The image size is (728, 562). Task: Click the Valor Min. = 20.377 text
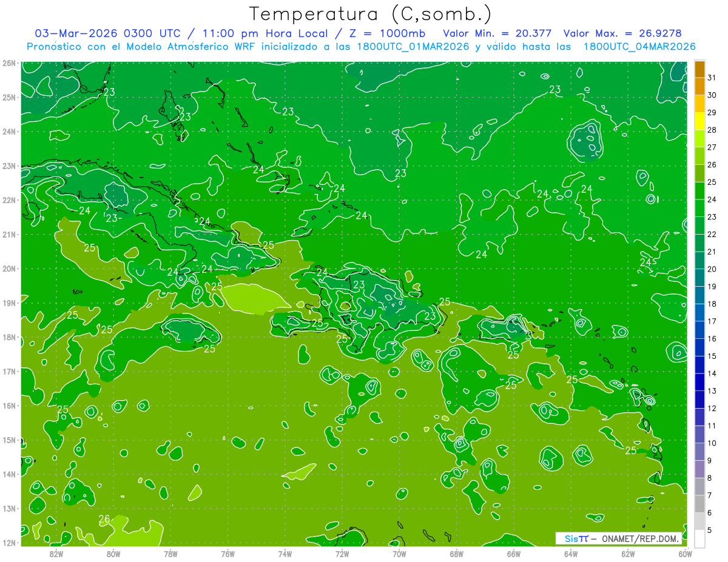pyautogui.click(x=498, y=33)
